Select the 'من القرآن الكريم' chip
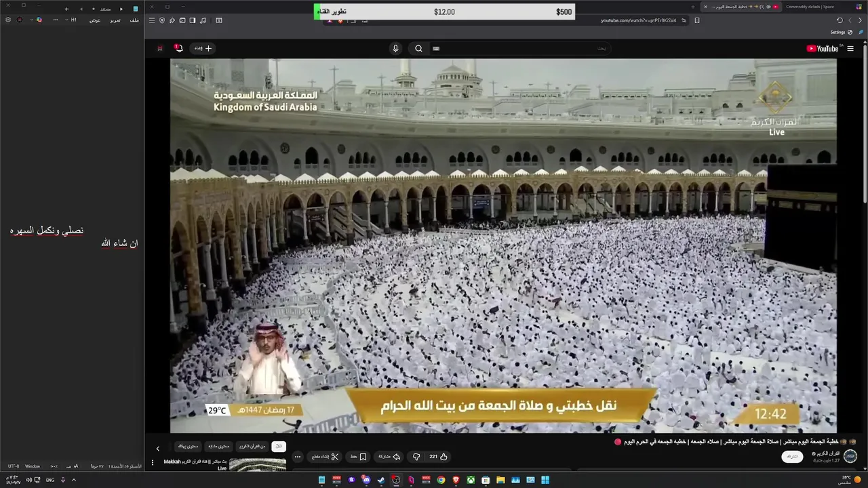Viewport: 868px width, 488px height. coord(252,447)
